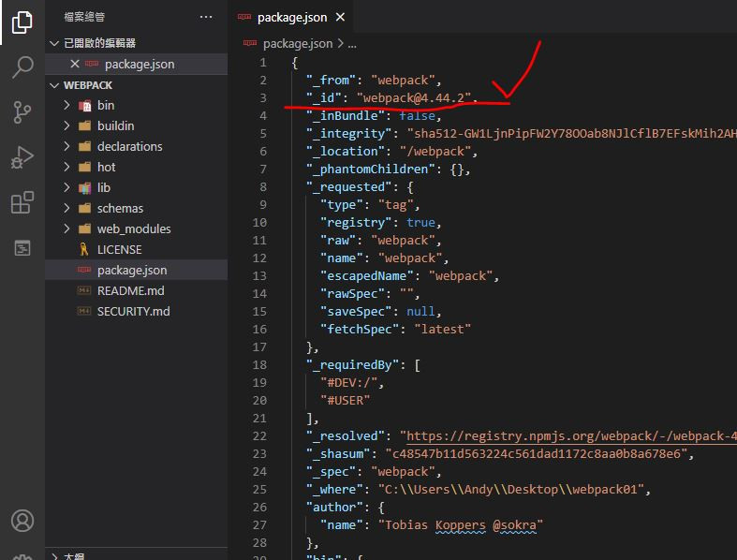Click the "_from" key on line 2
The width and height of the screenshot is (737, 560).
pyautogui.click(x=331, y=80)
